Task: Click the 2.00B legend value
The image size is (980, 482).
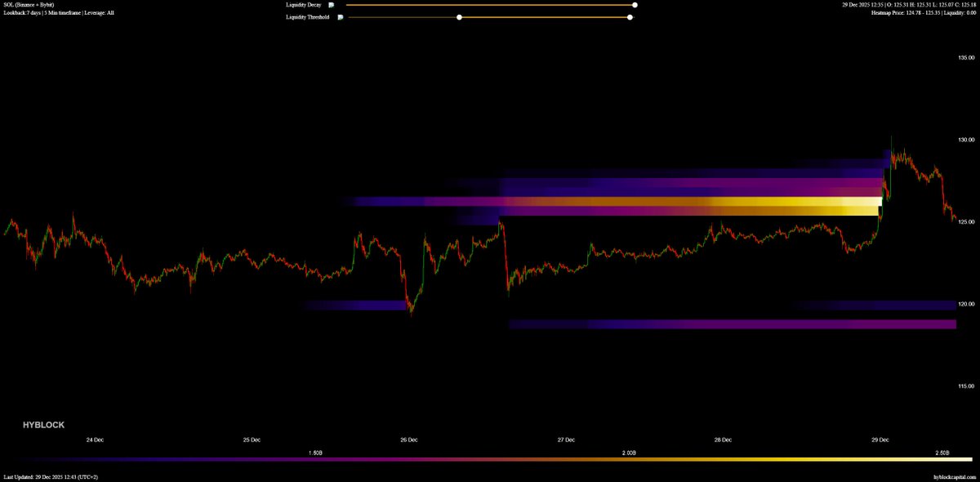Action: click(x=629, y=452)
